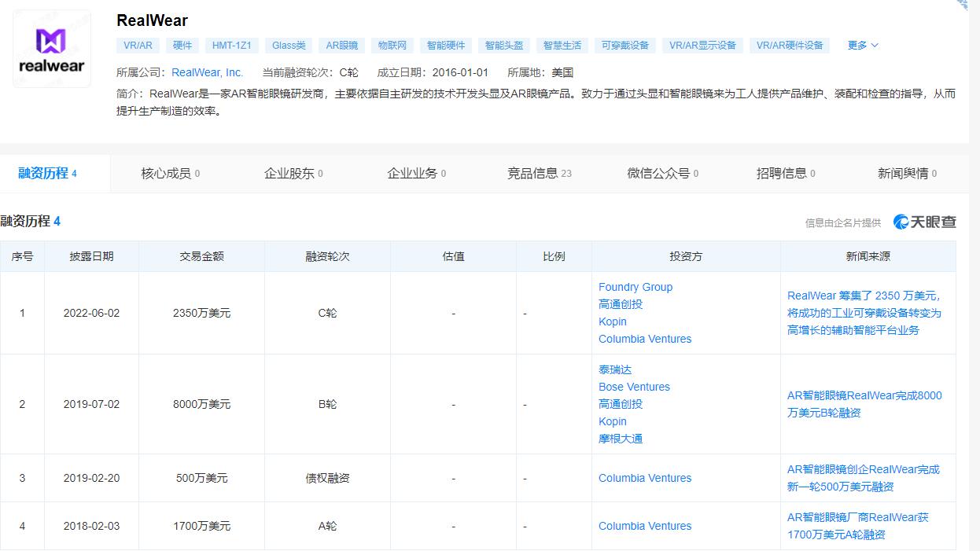Viewport: 980px width, 551px height.
Task: Click the 1700万美元 amount cell
Action: (x=201, y=526)
